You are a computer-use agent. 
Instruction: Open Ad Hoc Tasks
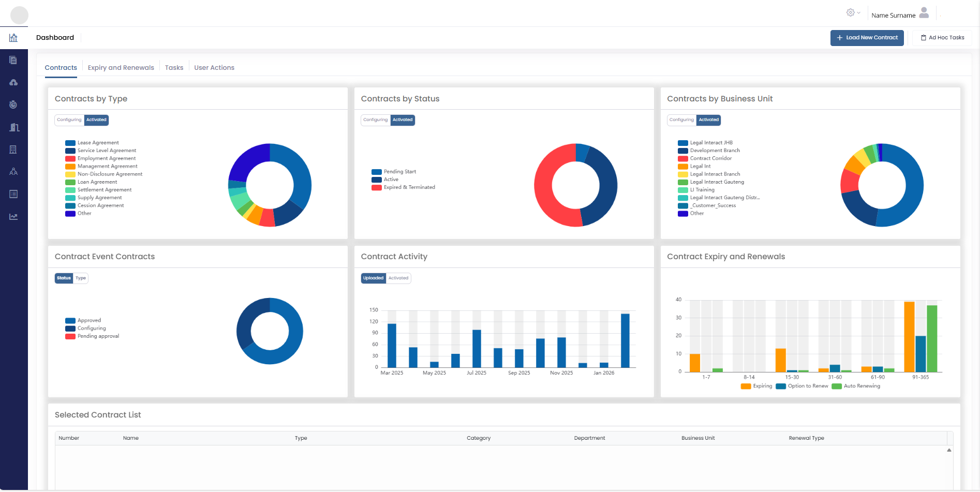(x=942, y=38)
